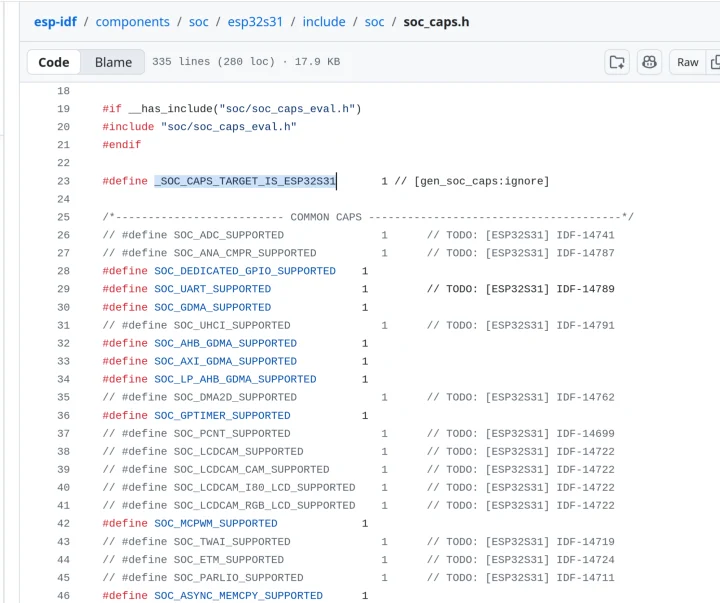Click SOC_DEDICATED_GPIO_SUPPORTED symbol
This screenshot has height=603, width=720.
[244, 271]
